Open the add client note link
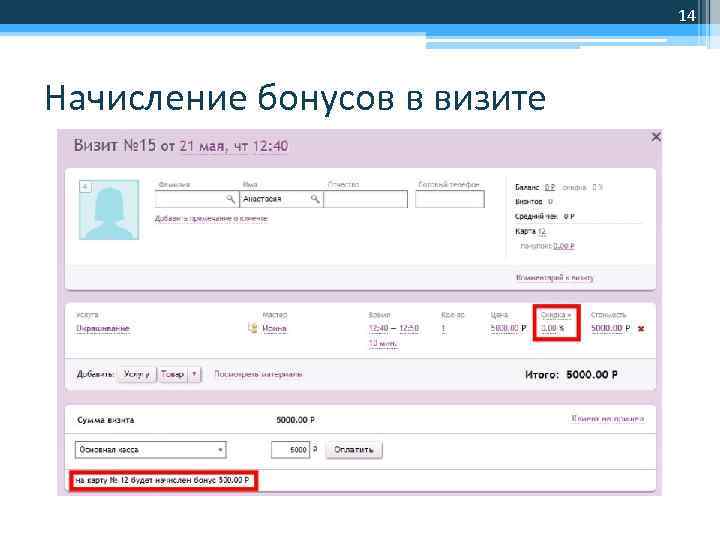Viewport: 720px width, 540px height. [211, 219]
